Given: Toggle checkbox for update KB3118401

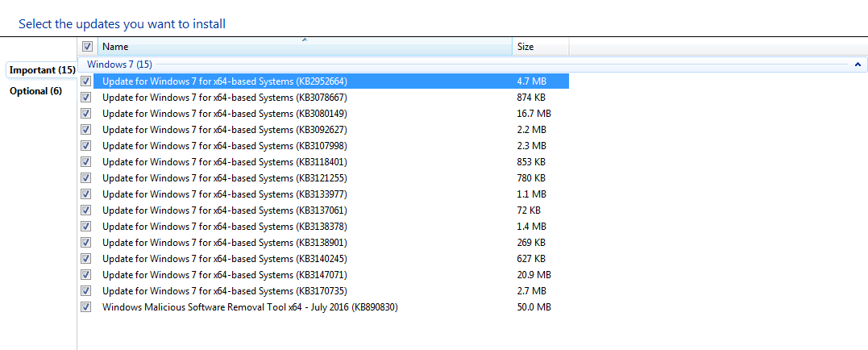Looking at the screenshot, I should click(86, 162).
